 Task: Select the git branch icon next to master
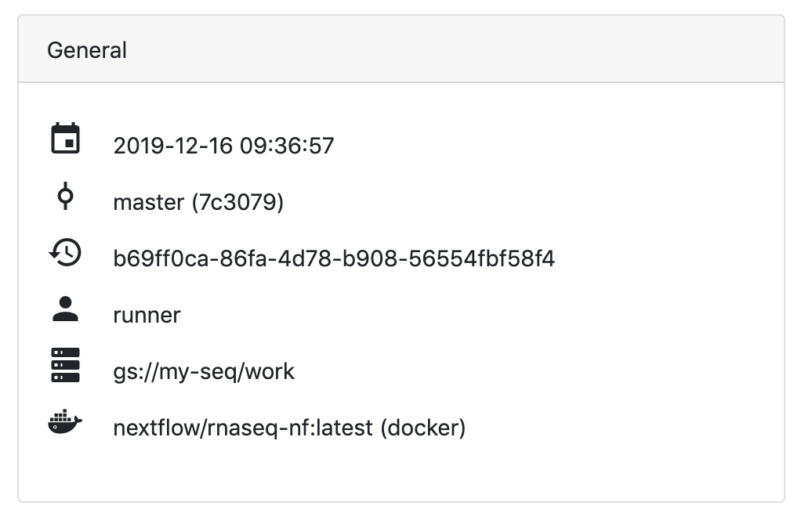[x=67, y=197]
